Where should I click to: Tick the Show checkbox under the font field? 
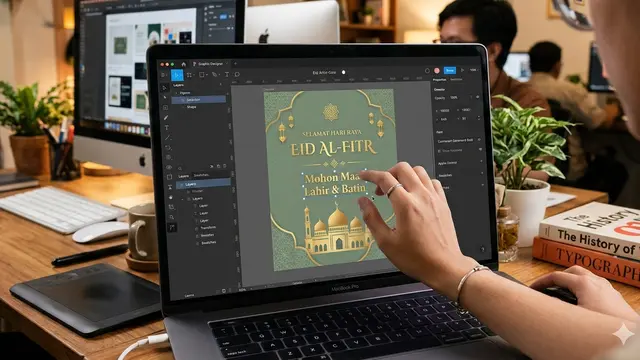[x=439, y=151]
